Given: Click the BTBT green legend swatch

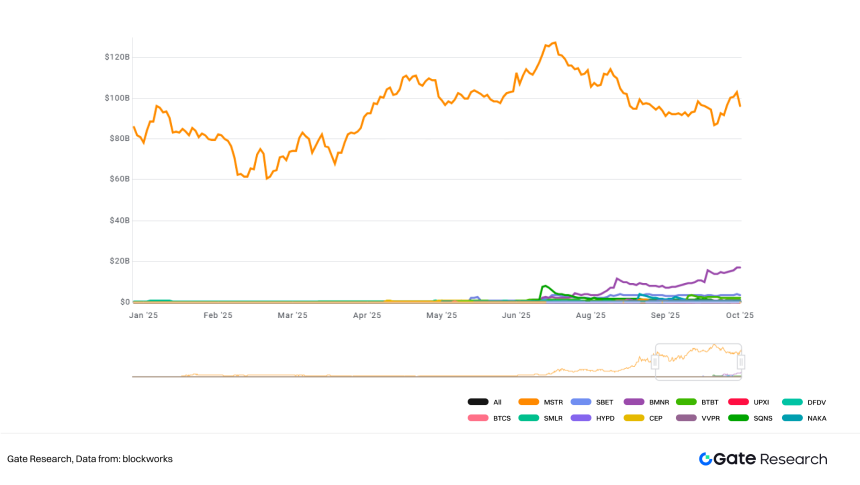Looking at the screenshot, I should (x=686, y=402).
